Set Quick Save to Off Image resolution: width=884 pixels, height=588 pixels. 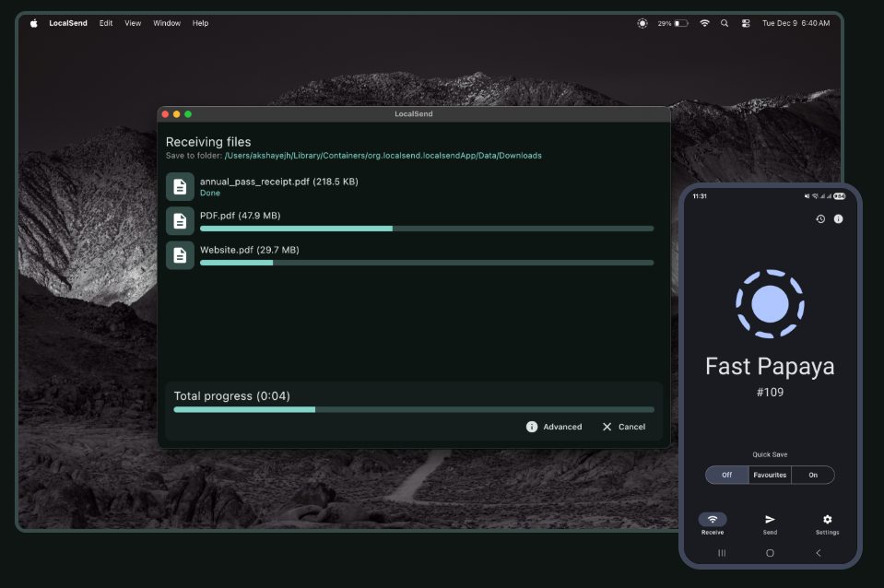tap(726, 475)
